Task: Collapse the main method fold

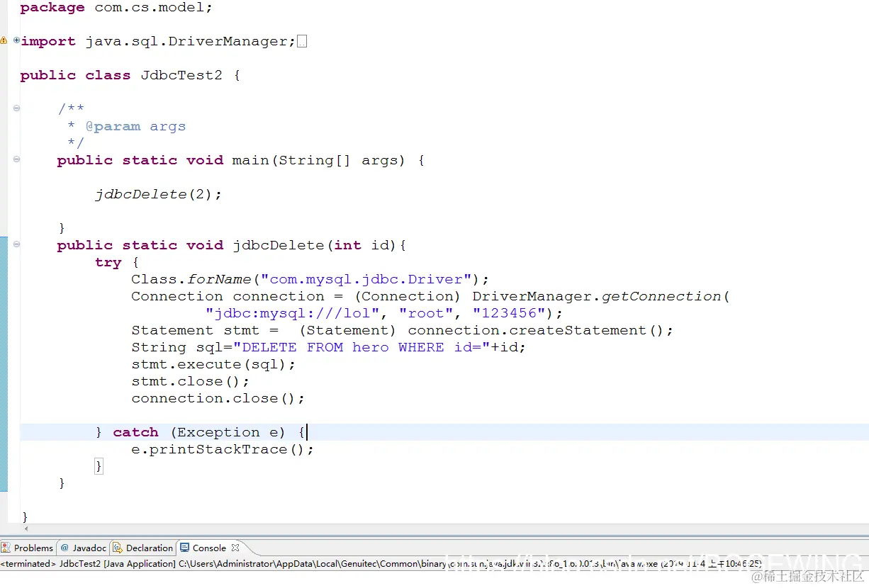Action: (x=16, y=160)
